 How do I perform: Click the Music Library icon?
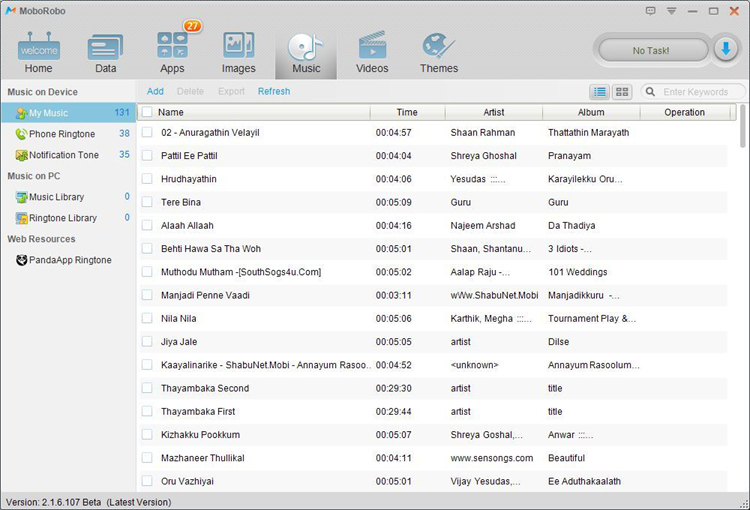pyautogui.click(x=21, y=197)
